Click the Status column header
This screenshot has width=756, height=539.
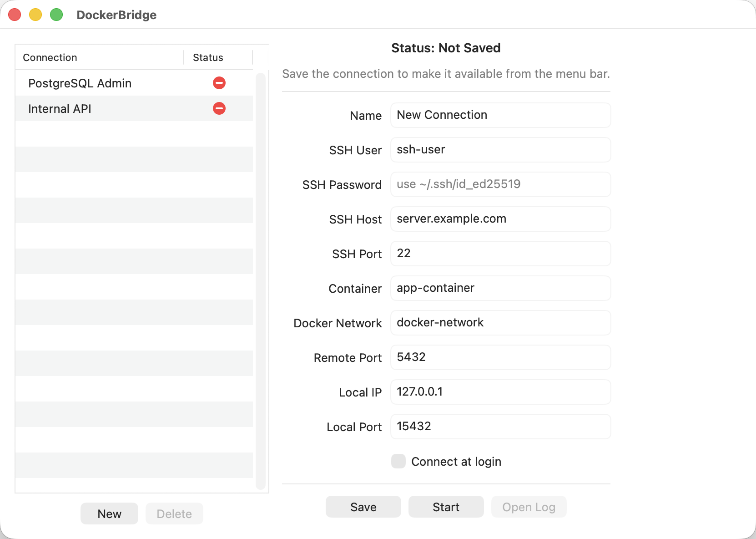218,57
